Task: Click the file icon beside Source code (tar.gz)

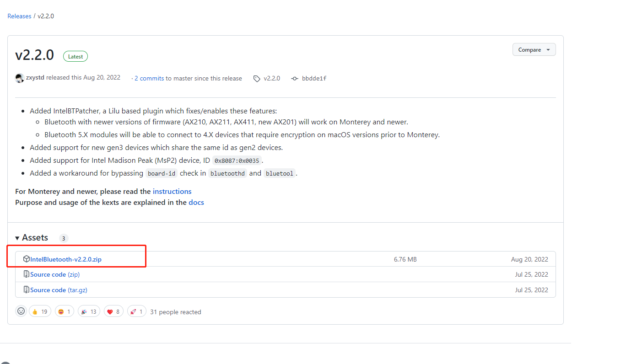Action: point(27,290)
